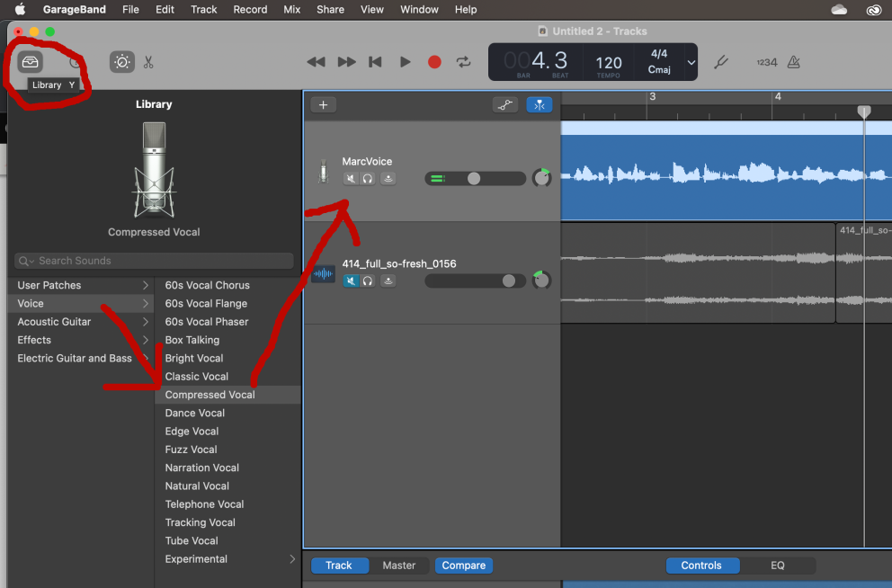The height and width of the screenshot is (588, 892).
Task: Open the Share menu
Action: (331, 10)
